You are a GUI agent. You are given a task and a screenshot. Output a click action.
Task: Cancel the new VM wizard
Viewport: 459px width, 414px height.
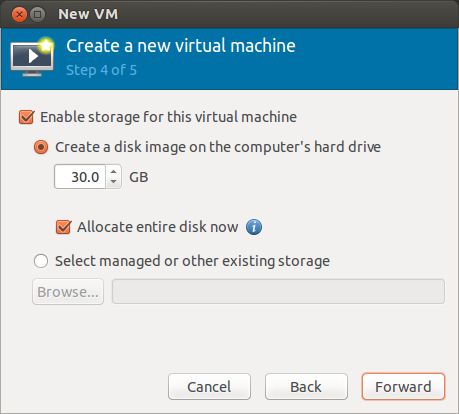209,387
